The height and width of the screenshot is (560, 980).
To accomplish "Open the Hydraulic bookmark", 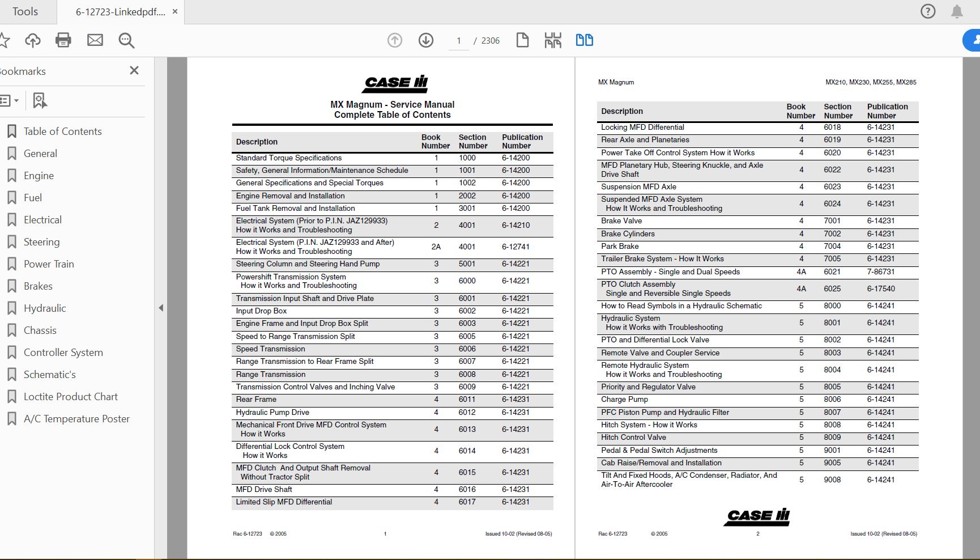I will click(44, 308).
